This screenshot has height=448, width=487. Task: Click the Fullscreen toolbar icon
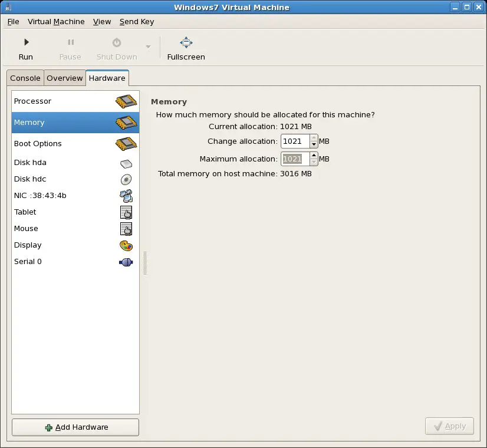pos(186,42)
